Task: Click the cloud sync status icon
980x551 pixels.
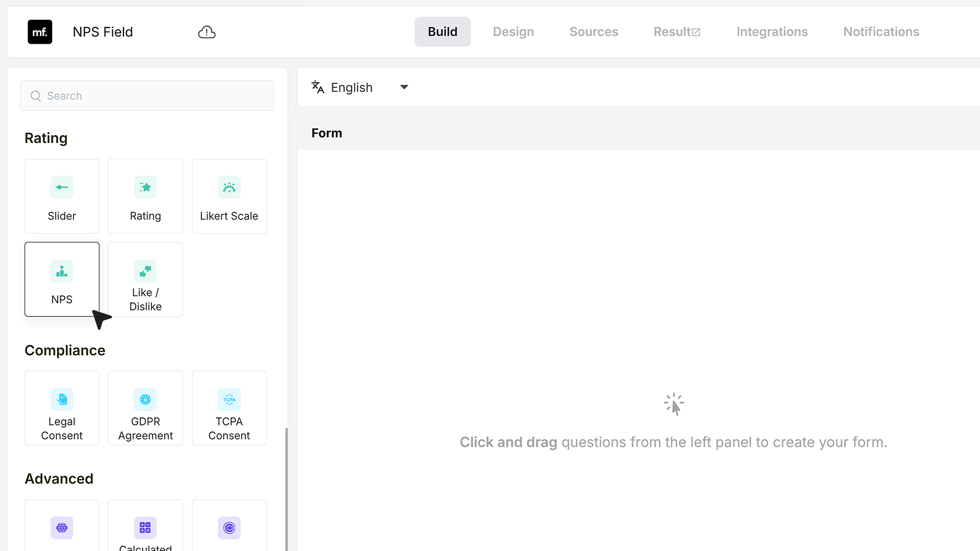Action: [207, 32]
